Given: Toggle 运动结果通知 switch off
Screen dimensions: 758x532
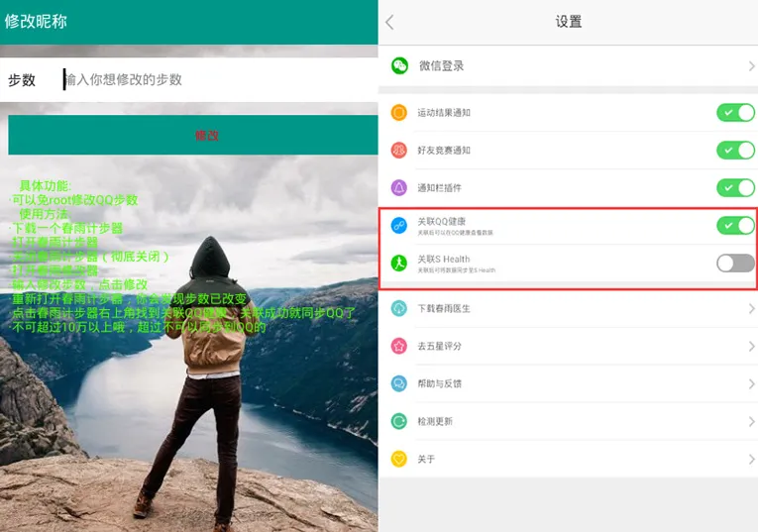Looking at the screenshot, I should pos(735,113).
